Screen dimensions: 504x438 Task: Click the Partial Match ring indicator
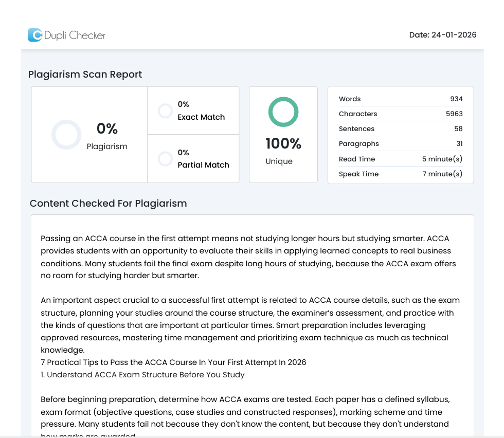tap(165, 159)
